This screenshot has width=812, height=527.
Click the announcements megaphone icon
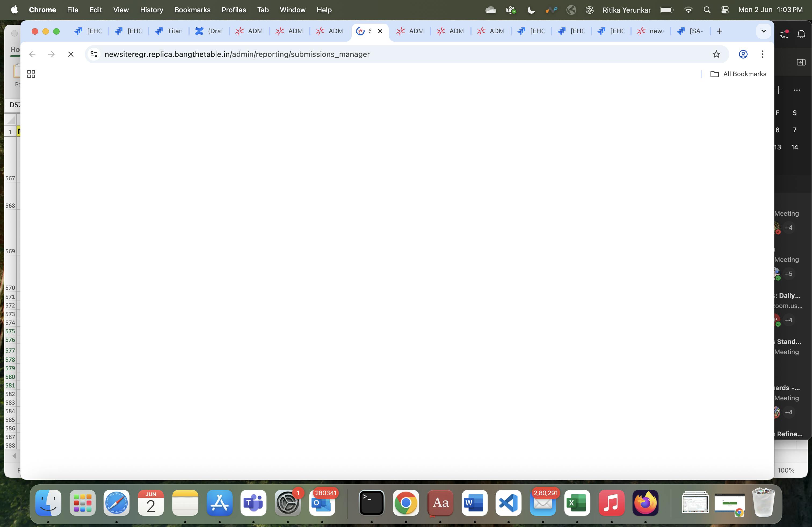click(784, 34)
